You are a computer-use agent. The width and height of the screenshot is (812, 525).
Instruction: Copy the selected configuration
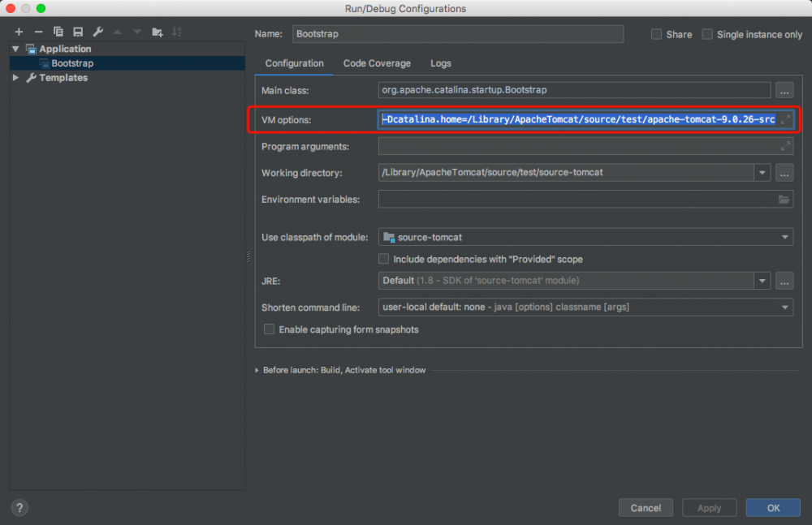tap(58, 32)
